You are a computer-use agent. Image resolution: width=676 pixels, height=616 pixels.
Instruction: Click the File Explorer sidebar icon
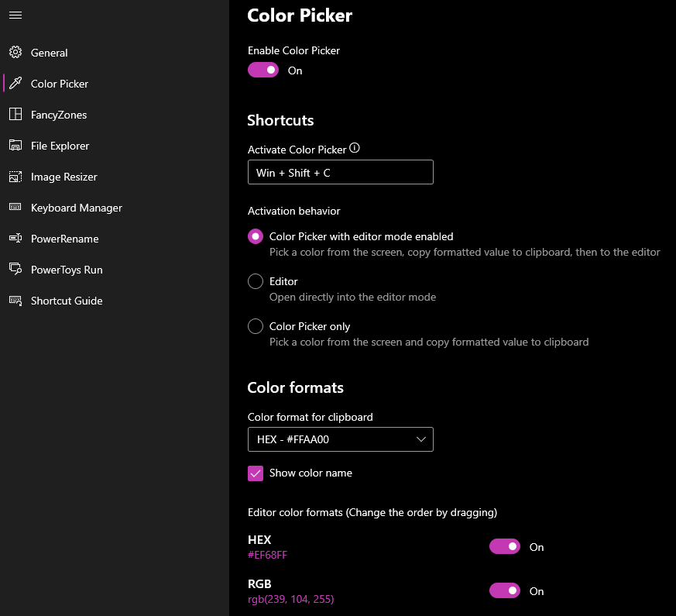[15, 146]
